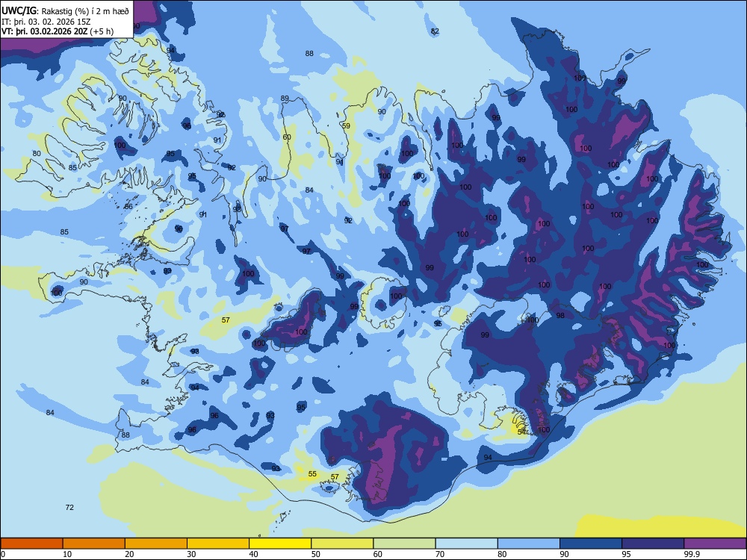The image size is (747, 560).
Task: Select the '10' legend scale label
Action: coord(67,554)
